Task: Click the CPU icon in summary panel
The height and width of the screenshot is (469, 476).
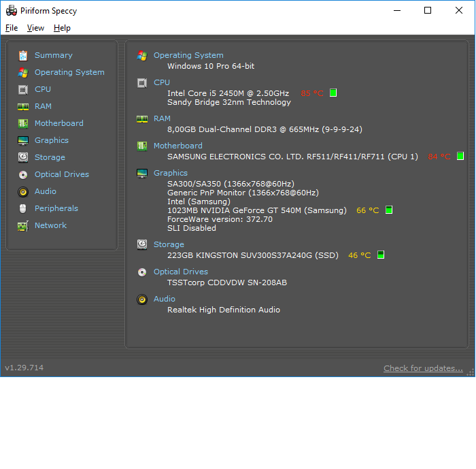Action: [142, 82]
